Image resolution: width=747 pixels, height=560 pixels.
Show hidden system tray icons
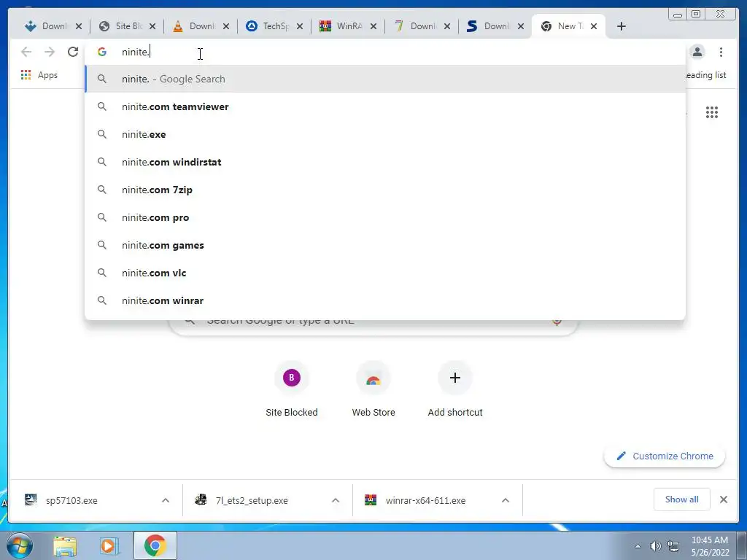(638, 546)
